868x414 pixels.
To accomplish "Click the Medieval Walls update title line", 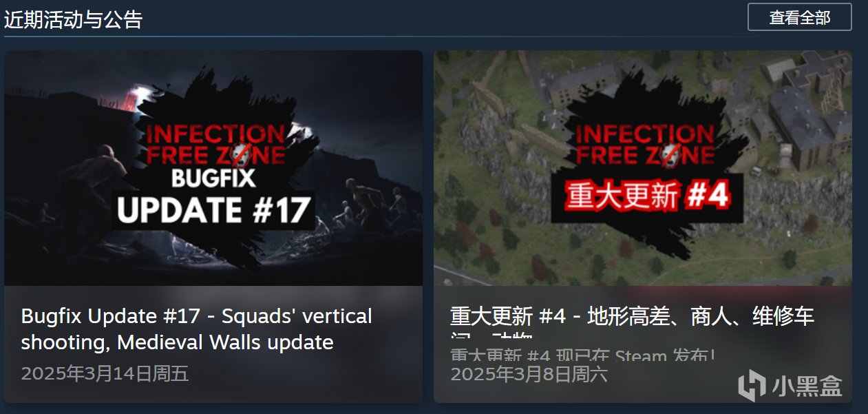I will click(177, 342).
